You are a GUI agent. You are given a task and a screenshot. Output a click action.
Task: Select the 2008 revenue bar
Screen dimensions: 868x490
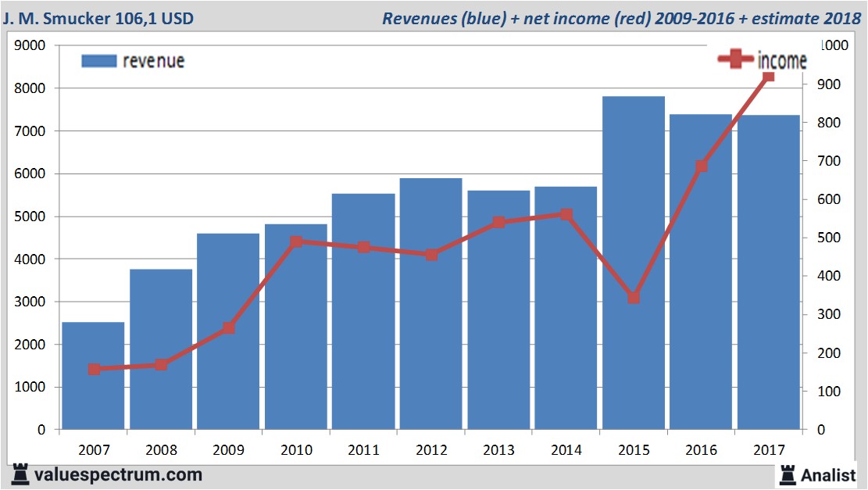tap(161, 349)
